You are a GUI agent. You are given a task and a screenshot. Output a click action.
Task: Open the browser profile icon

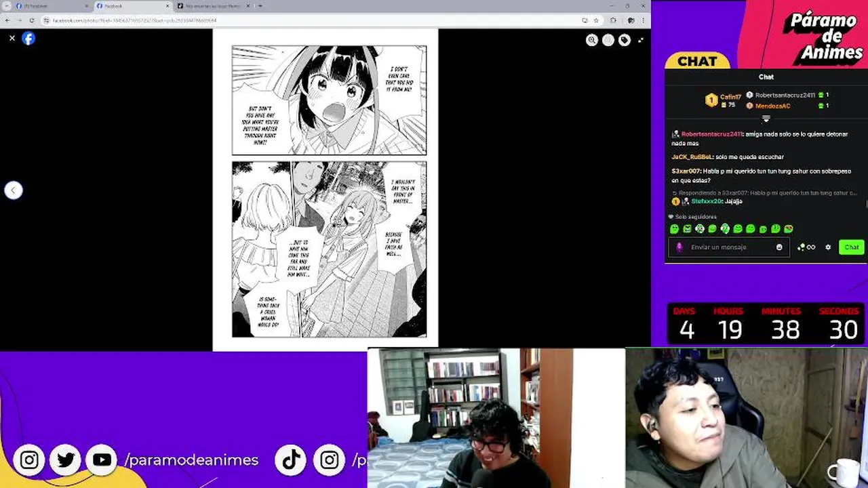(x=631, y=20)
